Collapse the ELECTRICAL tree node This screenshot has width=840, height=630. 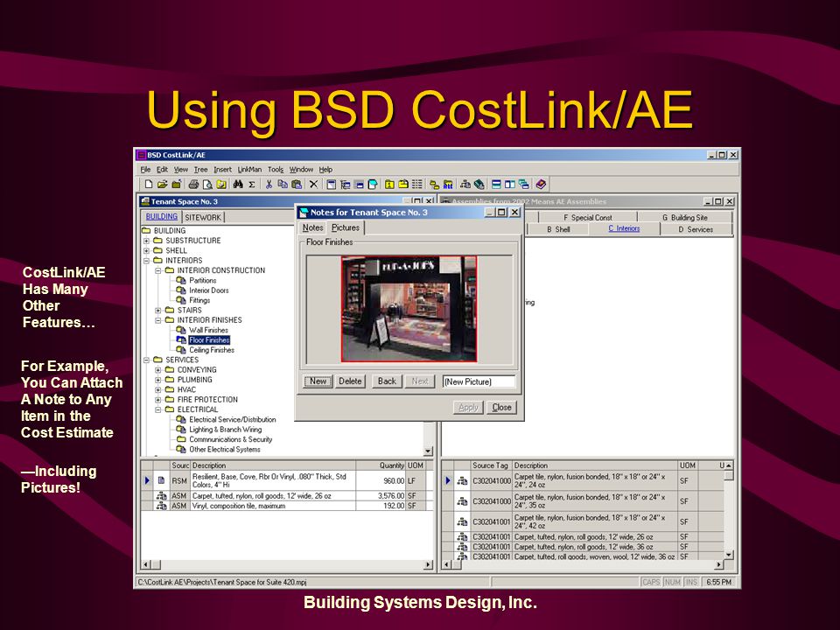click(x=158, y=409)
